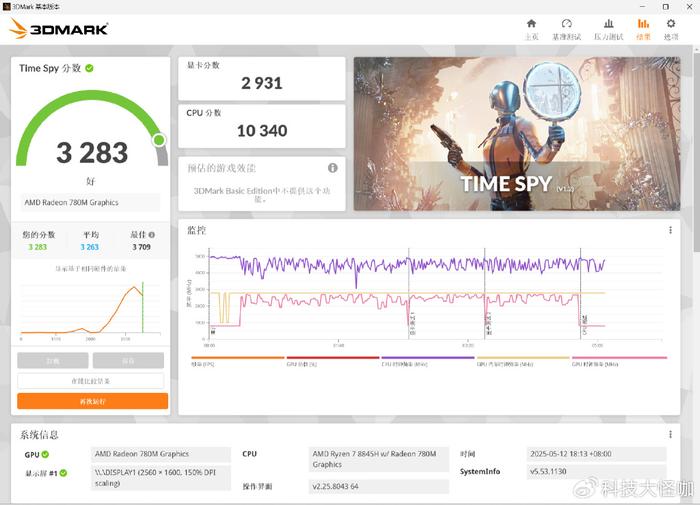Click the green check next to 显示屏 #1
This screenshot has height=505, width=700.
click(x=63, y=473)
